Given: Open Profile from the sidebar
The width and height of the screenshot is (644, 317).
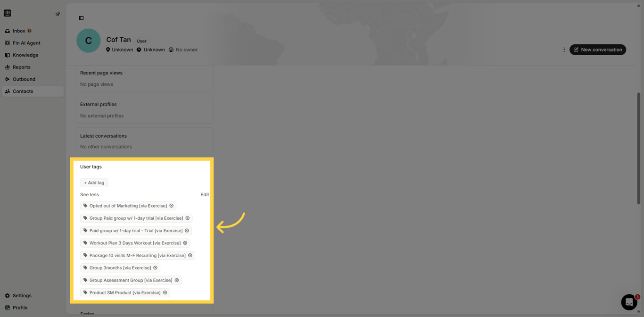Looking at the screenshot, I should click(x=19, y=308).
